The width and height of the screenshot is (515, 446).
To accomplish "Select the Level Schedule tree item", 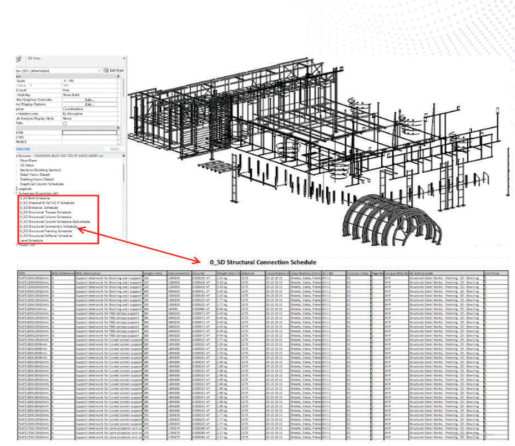I will [31, 240].
